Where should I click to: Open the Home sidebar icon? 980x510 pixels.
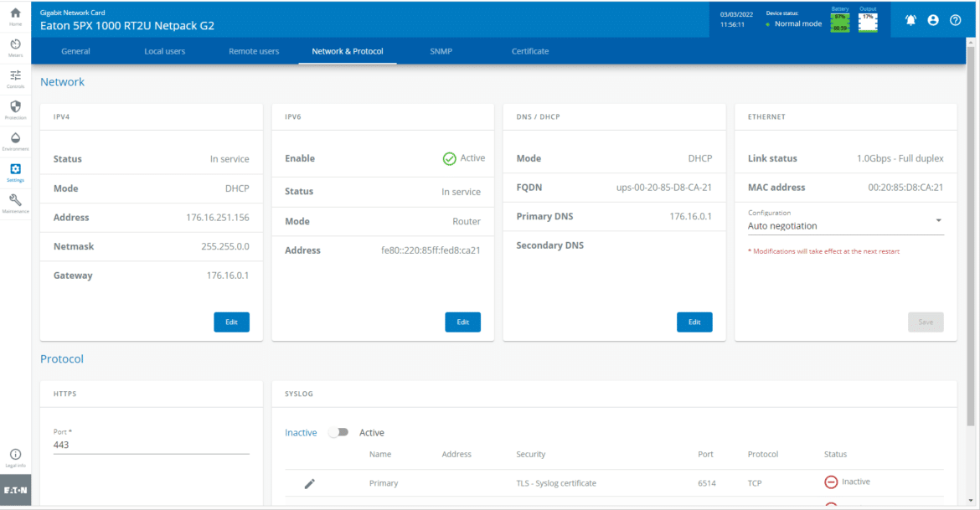tap(15, 16)
